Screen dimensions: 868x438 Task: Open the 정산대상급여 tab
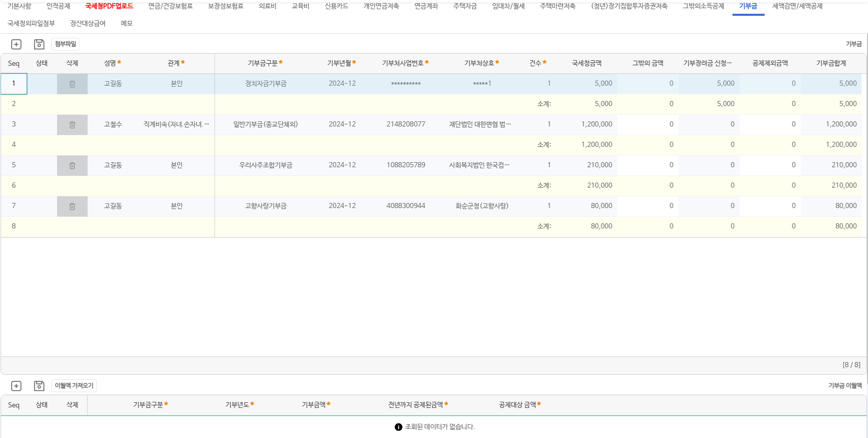[88, 23]
